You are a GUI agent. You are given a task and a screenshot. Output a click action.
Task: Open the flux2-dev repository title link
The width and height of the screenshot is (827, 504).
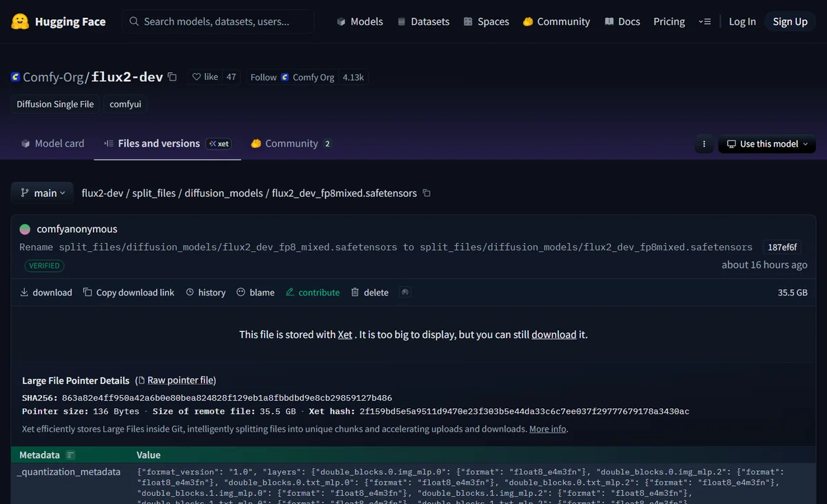127,77
